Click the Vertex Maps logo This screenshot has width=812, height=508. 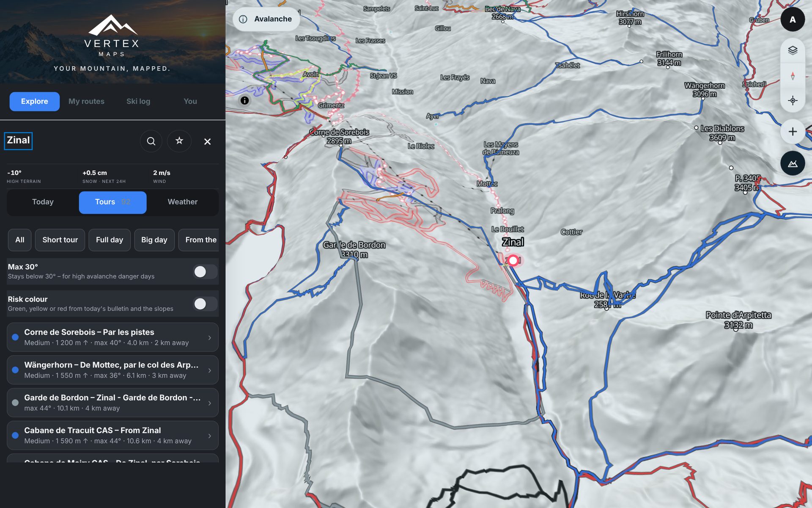tap(112, 36)
